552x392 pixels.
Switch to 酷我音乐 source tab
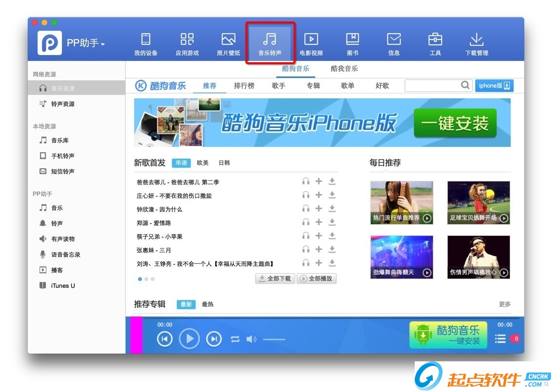(344, 69)
